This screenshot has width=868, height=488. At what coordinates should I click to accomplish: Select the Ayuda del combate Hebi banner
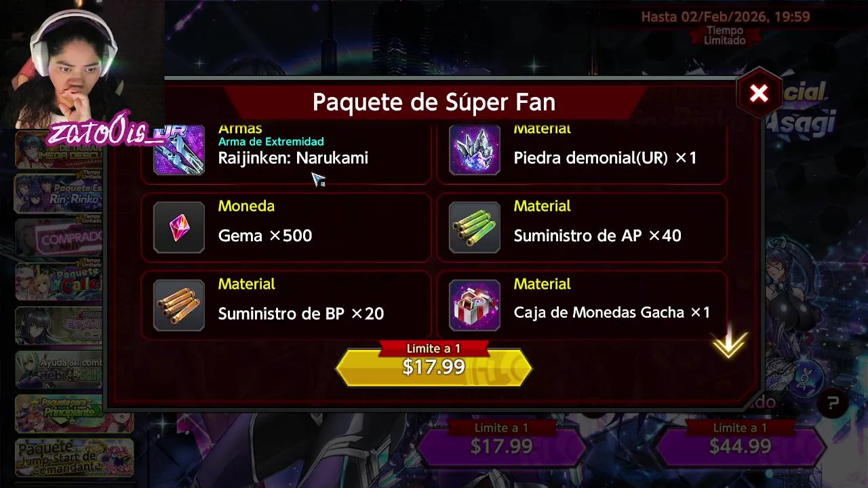(59, 369)
